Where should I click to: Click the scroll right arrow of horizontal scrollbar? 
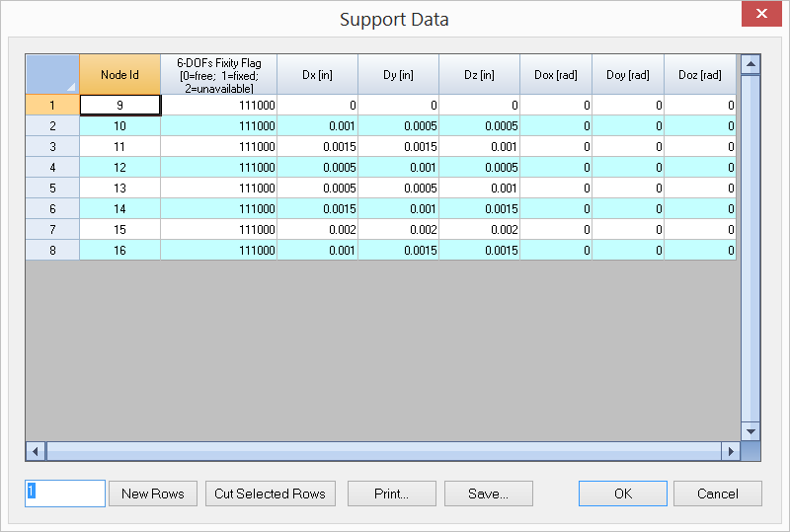click(731, 451)
